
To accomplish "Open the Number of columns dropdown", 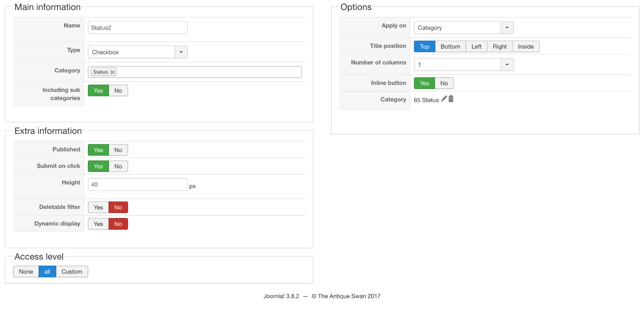I will click(x=507, y=64).
